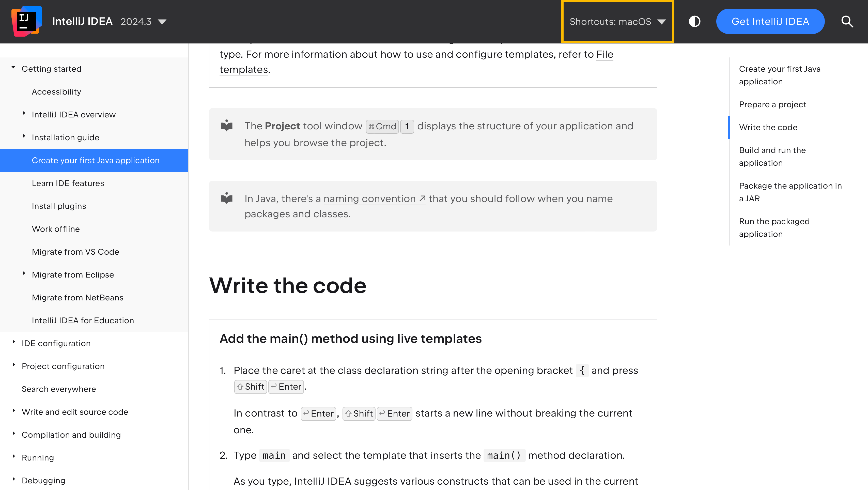Expand Migrate from Eclipse section
868x490 pixels.
pos(24,274)
